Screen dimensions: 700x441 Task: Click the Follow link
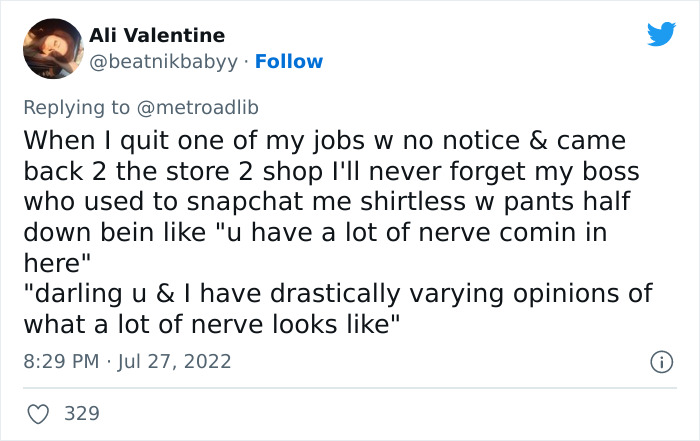289,61
